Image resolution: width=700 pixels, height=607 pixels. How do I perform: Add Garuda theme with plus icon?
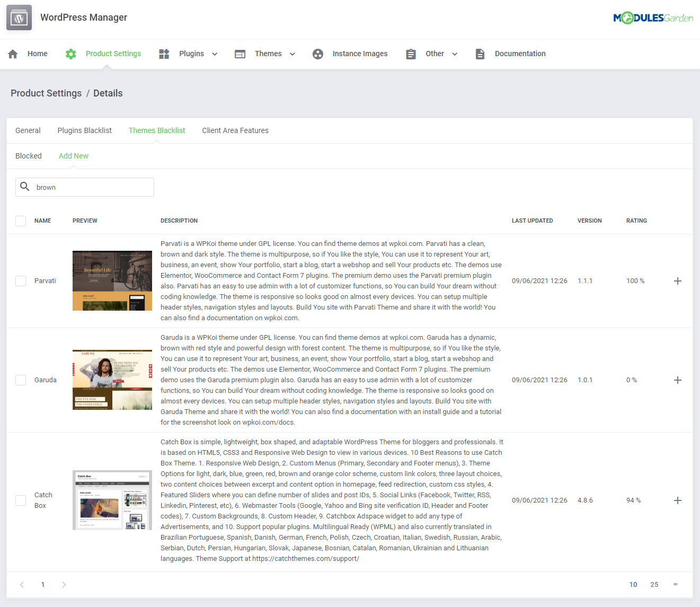[678, 380]
